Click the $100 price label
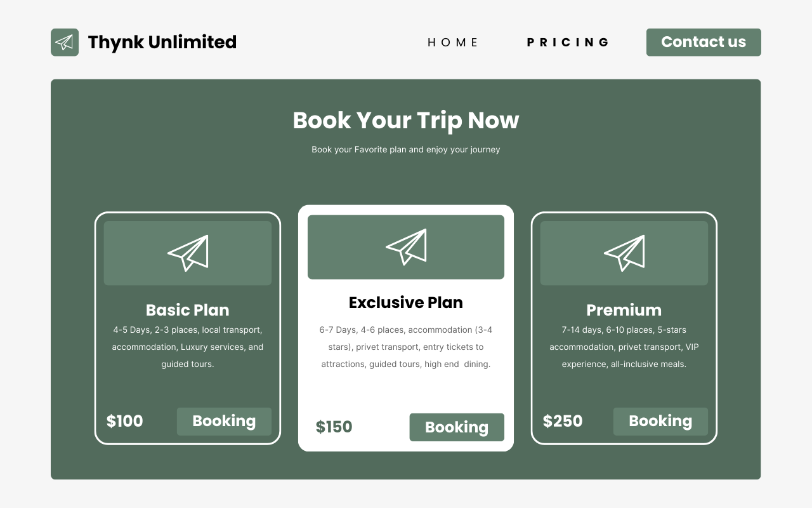 [x=125, y=422]
